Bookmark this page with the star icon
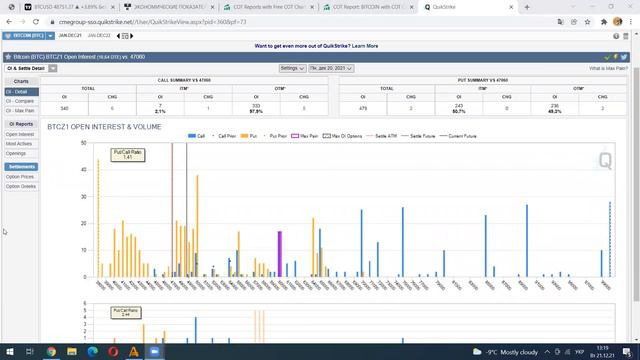Screen dimensions: 640x360 [x=587, y=22]
